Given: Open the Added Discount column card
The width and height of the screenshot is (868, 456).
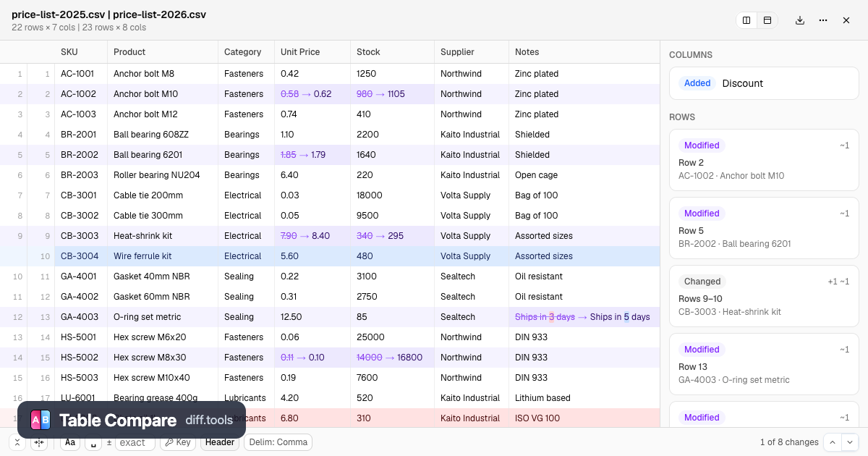Looking at the screenshot, I should [x=764, y=83].
